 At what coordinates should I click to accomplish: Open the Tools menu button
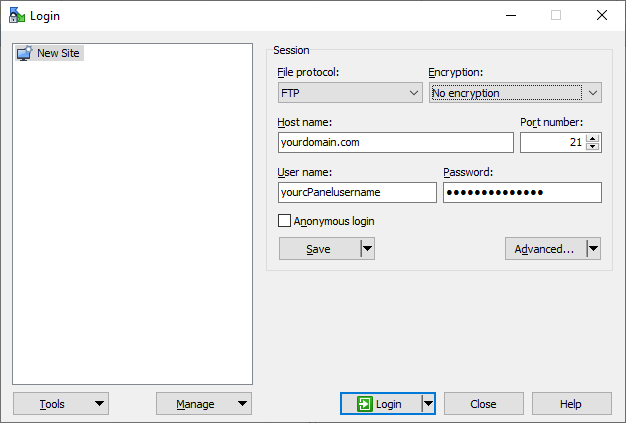60,404
